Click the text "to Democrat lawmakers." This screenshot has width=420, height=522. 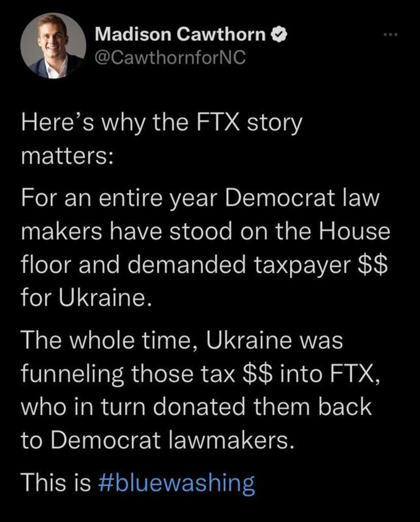point(158,439)
